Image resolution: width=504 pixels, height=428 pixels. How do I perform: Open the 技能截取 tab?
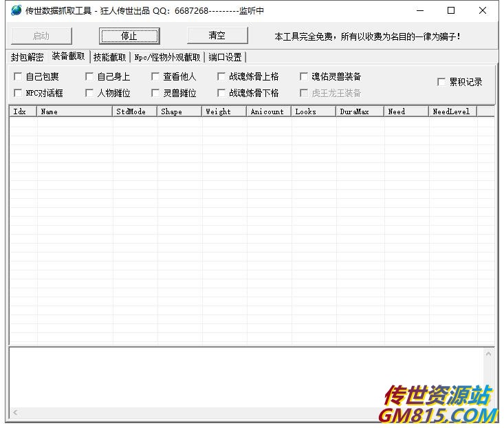pos(109,57)
